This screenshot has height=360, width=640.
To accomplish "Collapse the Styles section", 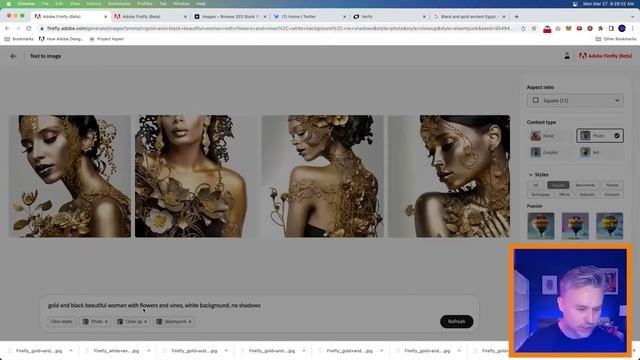I will [538, 174].
